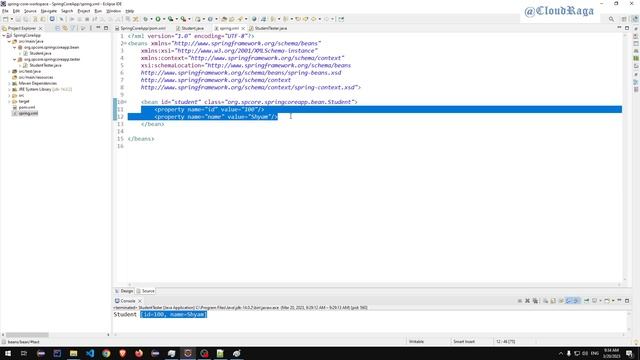Click the Open Web Browser globe icon
The width and height of the screenshot is (640, 360).
[x=254, y=19]
